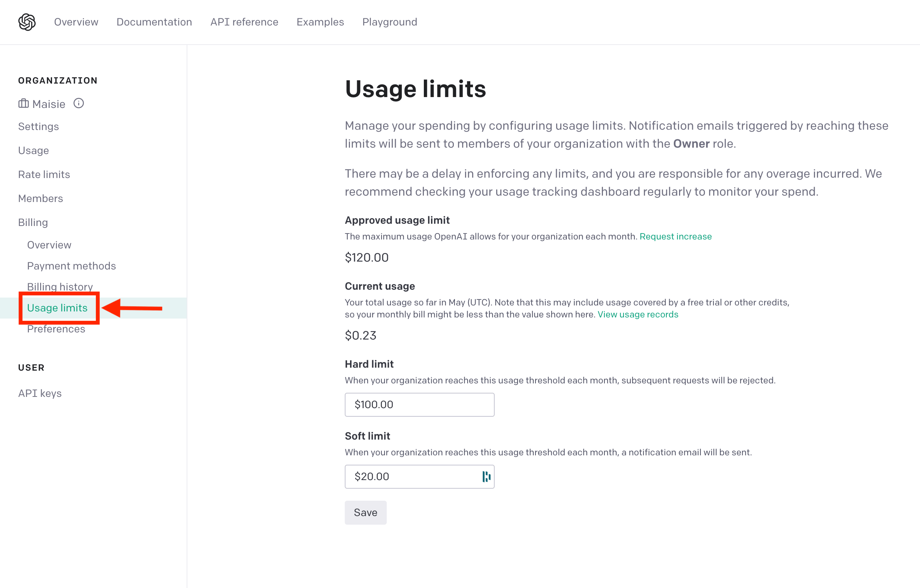920x588 pixels.
Task: Go to the Usage page
Action: point(33,150)
